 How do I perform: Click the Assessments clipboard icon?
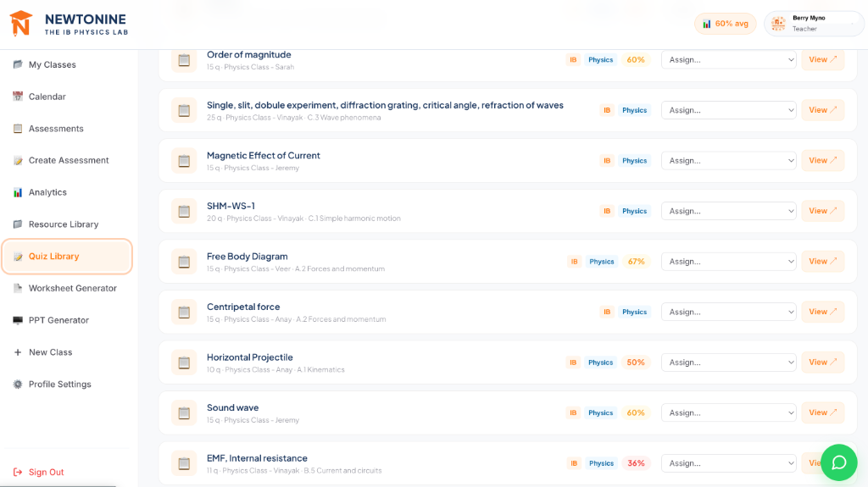(18, 129)
